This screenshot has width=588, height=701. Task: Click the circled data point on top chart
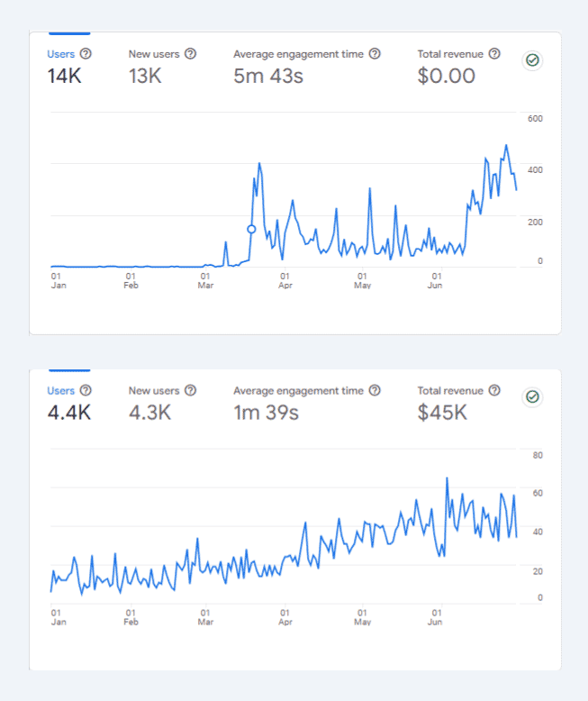[x=251, y=229]
